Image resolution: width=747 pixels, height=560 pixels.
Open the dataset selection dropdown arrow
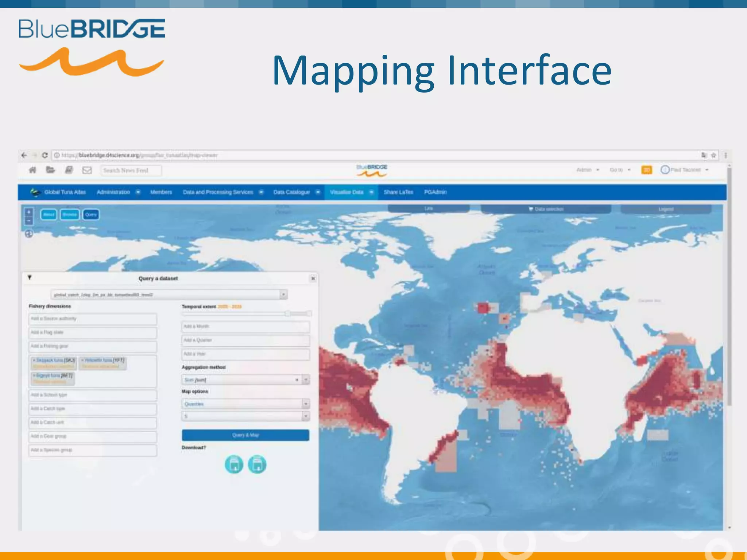pyautogui.click(x=283, y=294)
